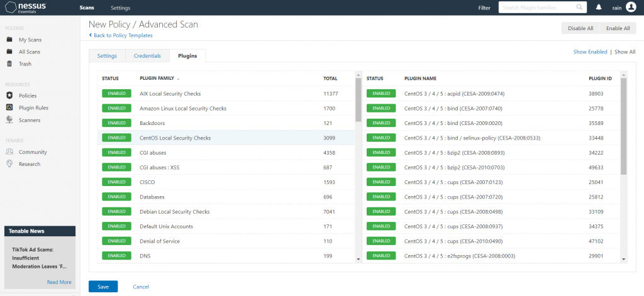Screen dimensions: 644x296
Task: Cancel the policy creation
Action: pos(141,287)
